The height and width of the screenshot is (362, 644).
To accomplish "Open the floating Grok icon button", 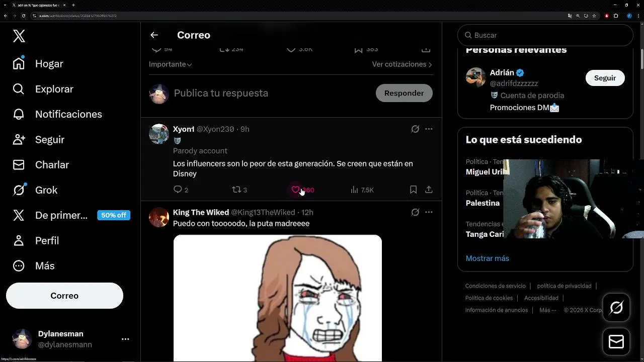I will pyautogui.click(x=616, y=307).
